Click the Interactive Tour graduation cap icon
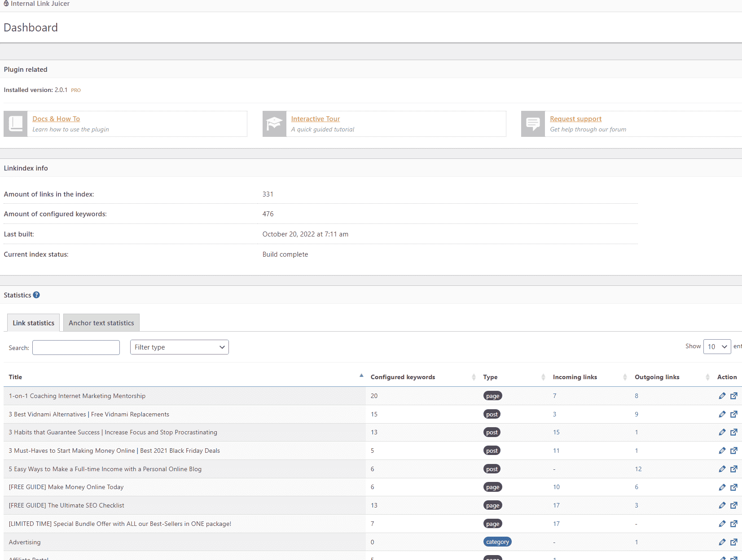 pos(274,123)
